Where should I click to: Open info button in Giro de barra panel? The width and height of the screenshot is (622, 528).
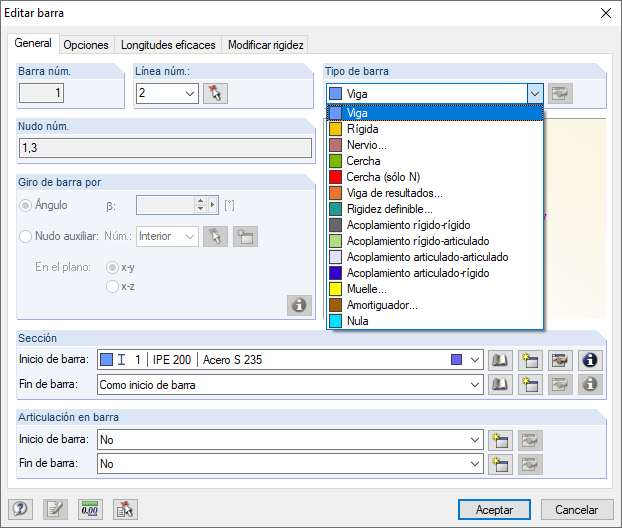coord(299,305)
